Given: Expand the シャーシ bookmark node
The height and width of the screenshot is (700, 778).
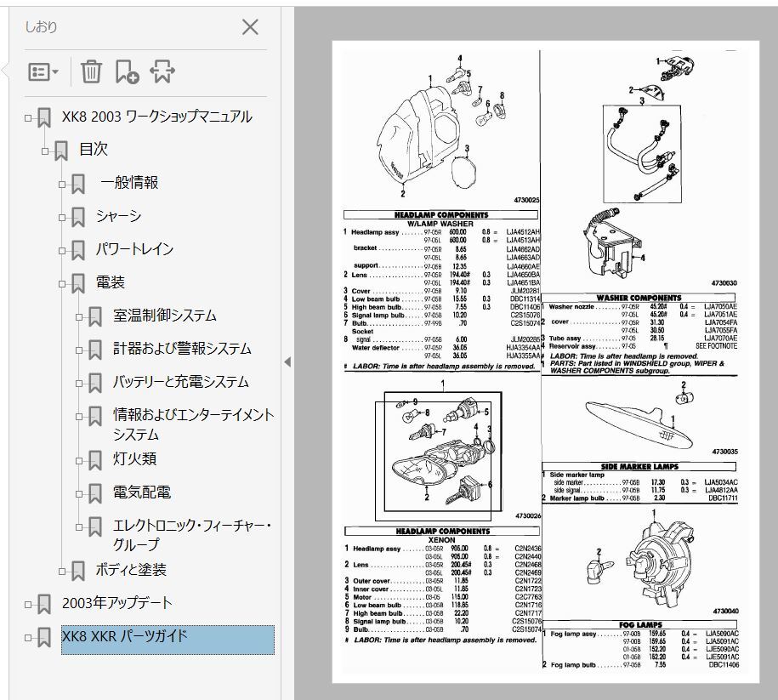Looking at the screenshot, I should click(x=61, y=218).
